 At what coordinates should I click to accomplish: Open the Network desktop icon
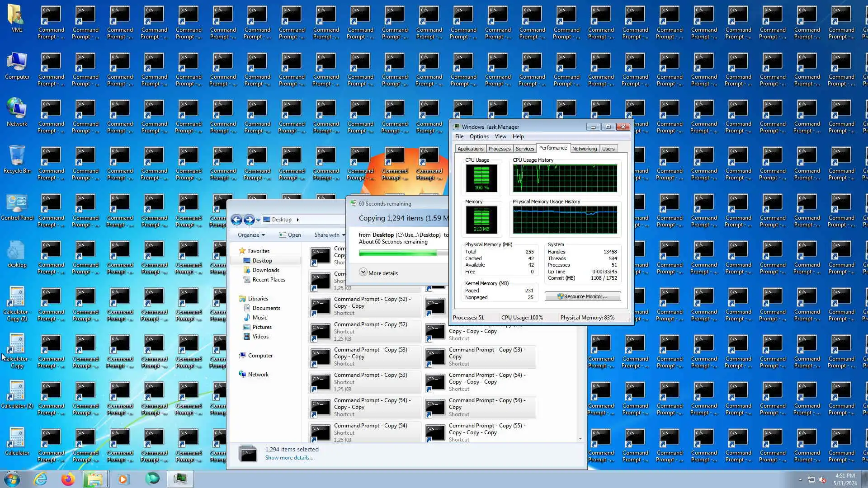click(17, 109)
